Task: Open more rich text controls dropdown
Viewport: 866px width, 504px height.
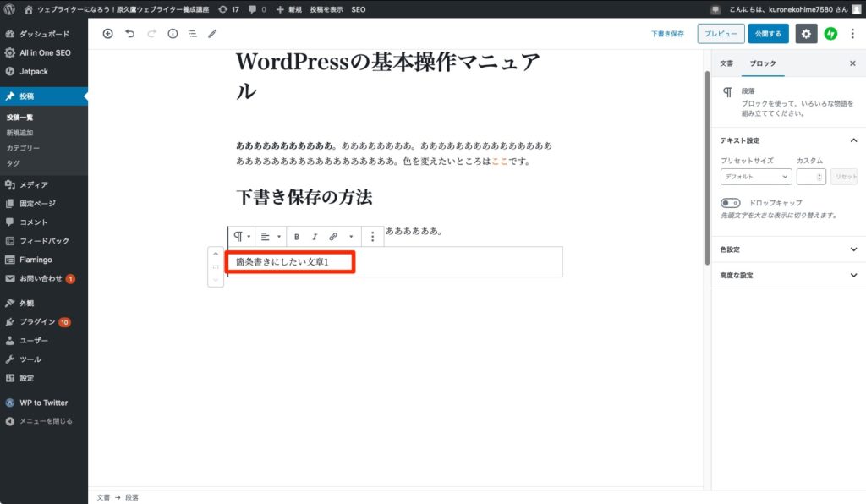Action: coord(351,237)
